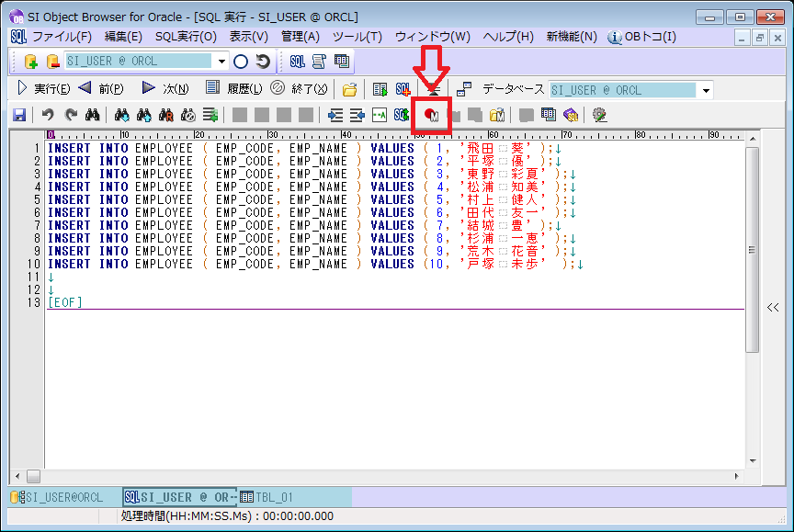Expand the side panel with << button
This screenshot has height=532, width=794.
click(x=773, y=308)
